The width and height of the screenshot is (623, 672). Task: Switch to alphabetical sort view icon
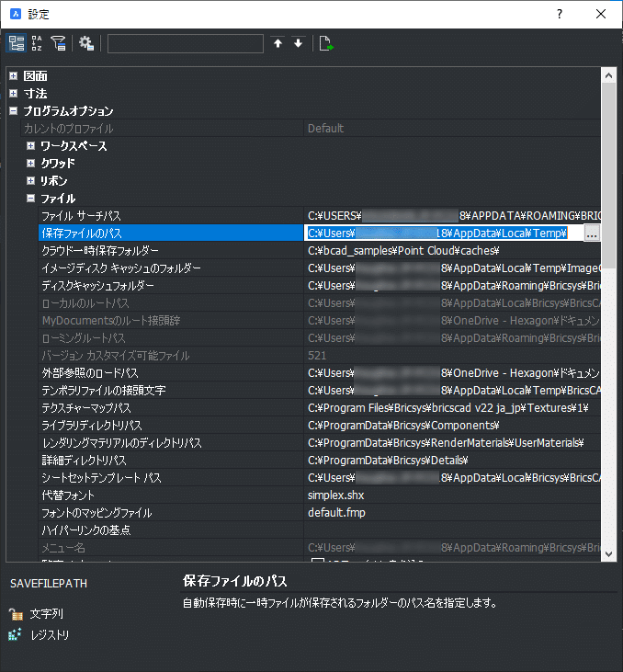coord(37,43)
